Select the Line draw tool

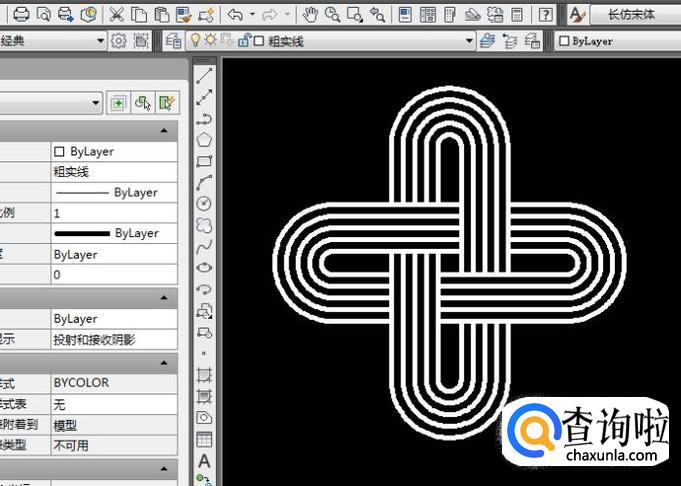(204, 76)
